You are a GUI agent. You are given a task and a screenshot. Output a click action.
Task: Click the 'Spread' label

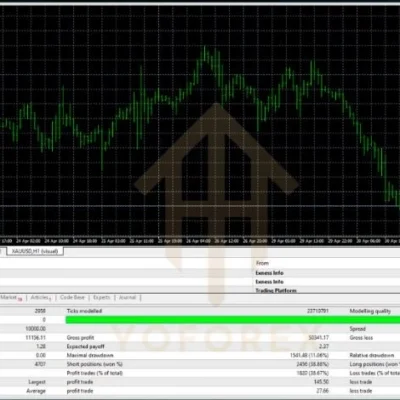357,329
